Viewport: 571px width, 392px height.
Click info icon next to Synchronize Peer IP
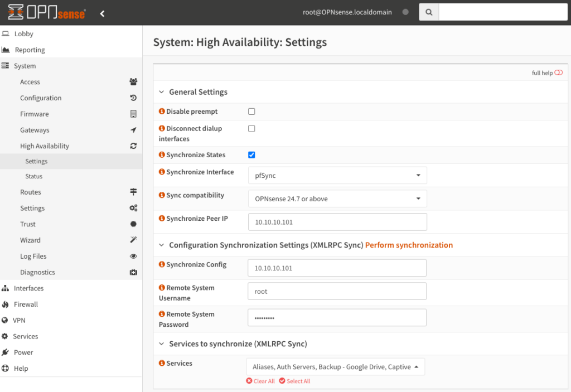[x=162, y=218]
